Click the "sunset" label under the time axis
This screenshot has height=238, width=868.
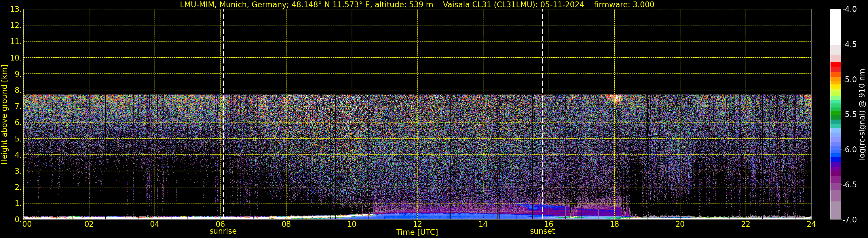click(542, 231)
